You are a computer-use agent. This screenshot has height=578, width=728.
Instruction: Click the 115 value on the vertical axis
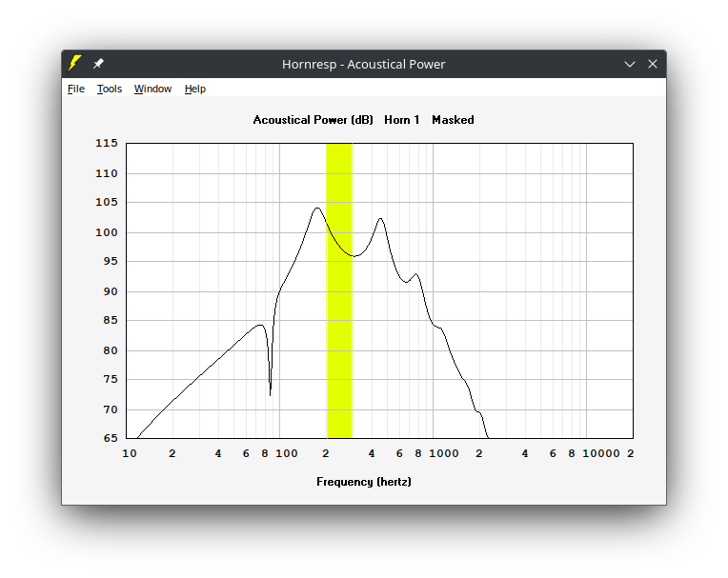pyautogui.click(x=107, y=143)
